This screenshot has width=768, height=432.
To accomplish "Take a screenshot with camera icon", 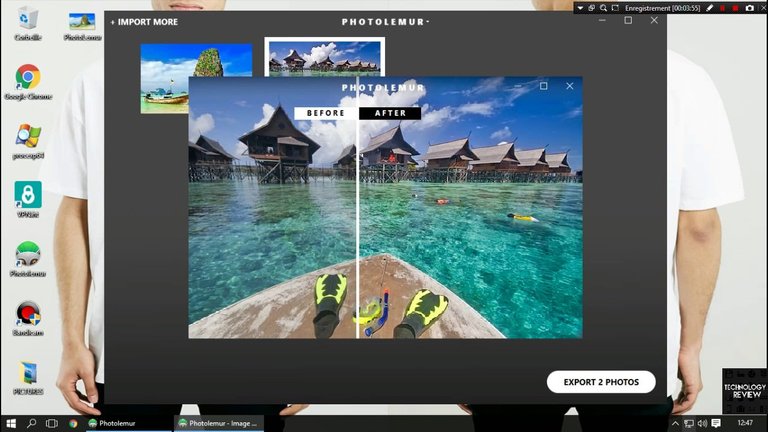I will (x=750, y=8).
